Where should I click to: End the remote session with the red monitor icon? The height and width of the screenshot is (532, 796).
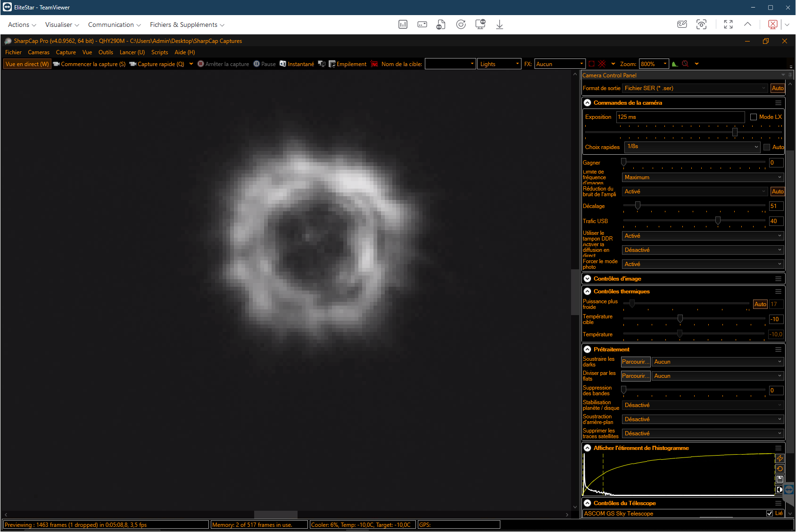pos(773,25)
